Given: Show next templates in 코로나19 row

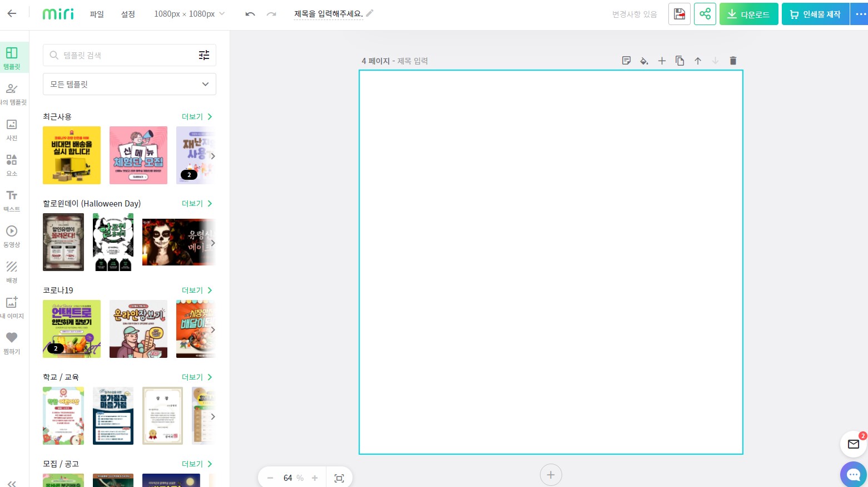Looking at the screenshot, I should (212, 329).
